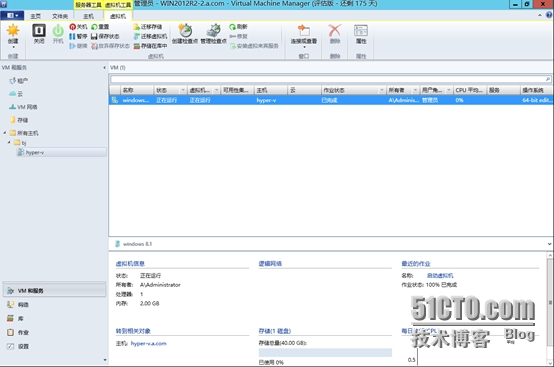Viewport: 554px width, 367px height.
Task: Sort by the CPU 平均 column header
Action: [469, 90]
